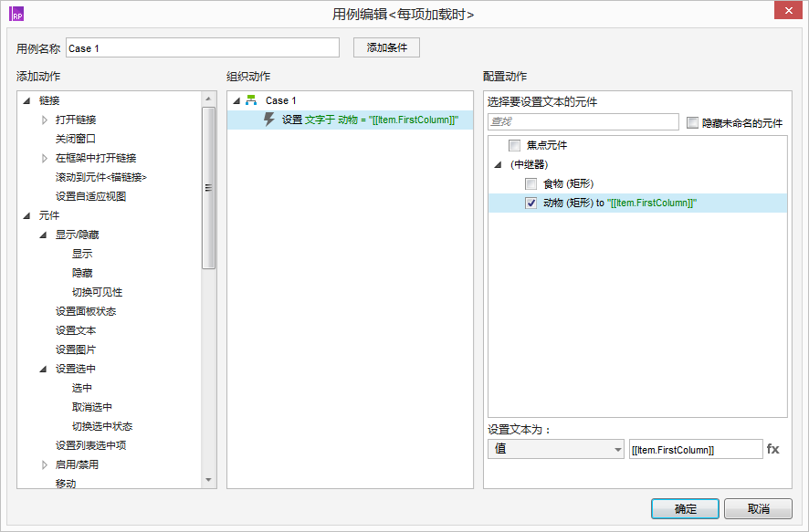Image resolution: width=809 pixels, height=532 pixels.
Task: Select the 设置图片 action
Action: (x=75, y=349)
